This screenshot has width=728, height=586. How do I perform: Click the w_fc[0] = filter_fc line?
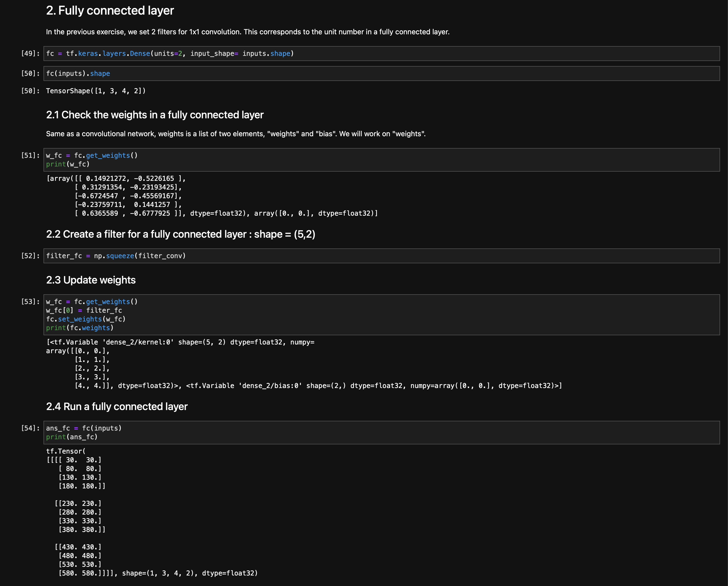[x=84, y=310]
